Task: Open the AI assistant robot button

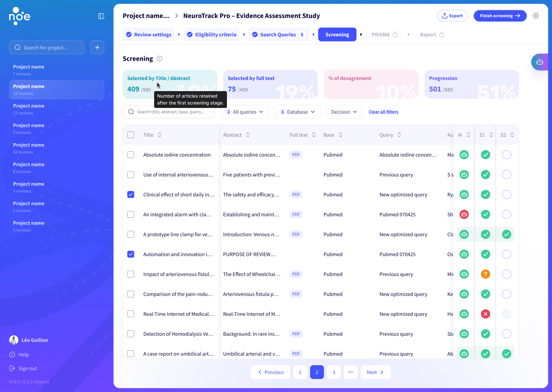Action: (539, 62)
